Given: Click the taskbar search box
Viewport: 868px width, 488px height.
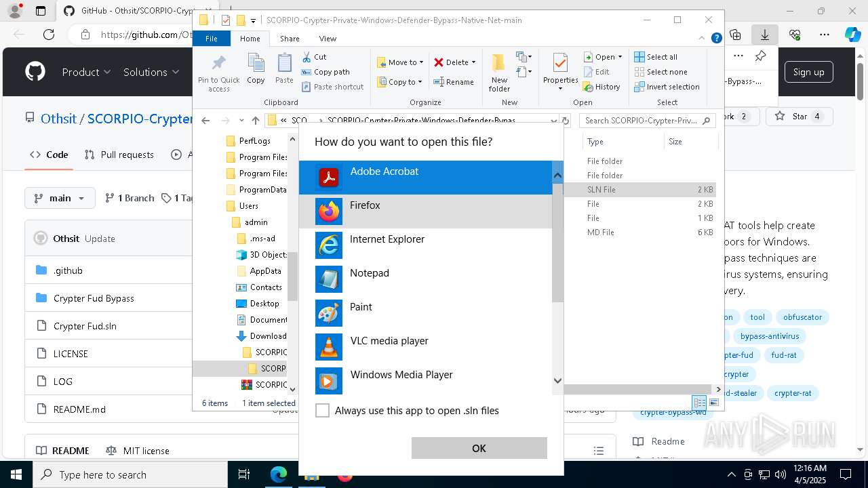Looking at the screenshot, I should (x=130, y=474).
